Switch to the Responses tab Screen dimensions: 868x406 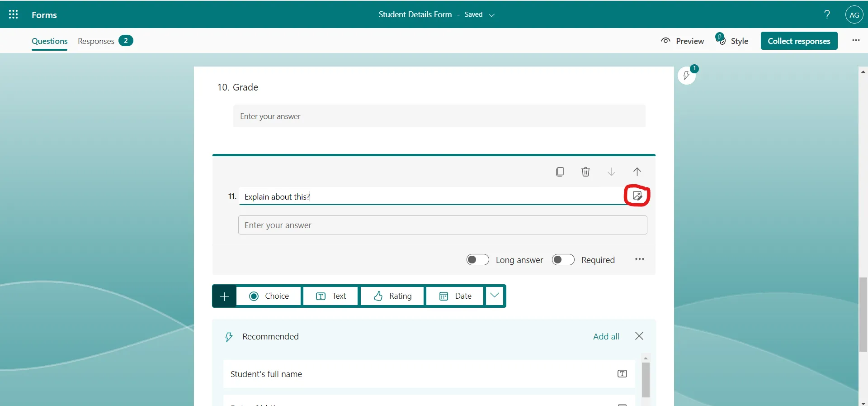pos(96,41)
